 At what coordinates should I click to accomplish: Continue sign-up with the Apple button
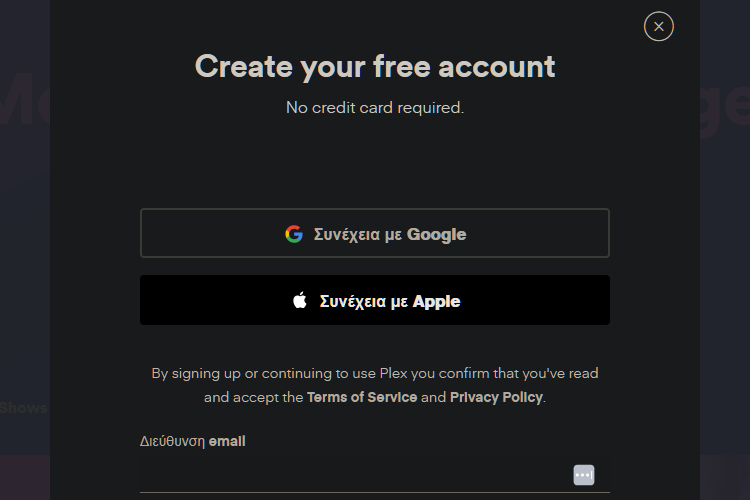375,300
